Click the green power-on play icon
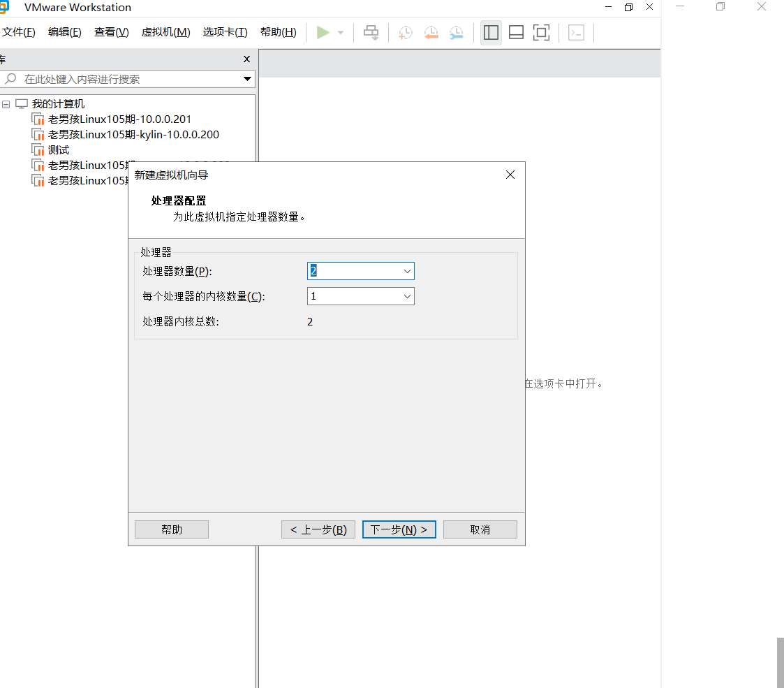The width and height of the screenshot is (784, 688). point(323,33)
